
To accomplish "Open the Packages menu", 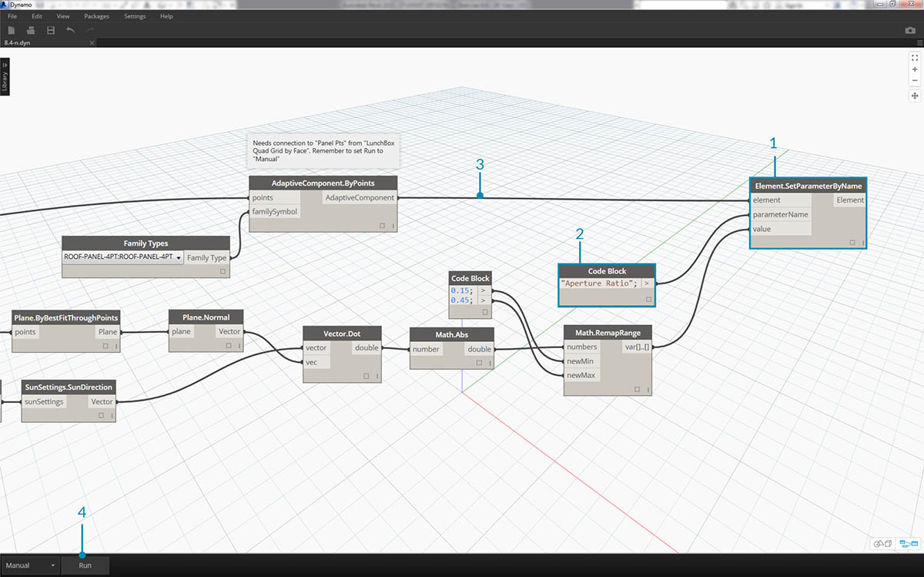I will pyautogui.click(x=96, y=16).
